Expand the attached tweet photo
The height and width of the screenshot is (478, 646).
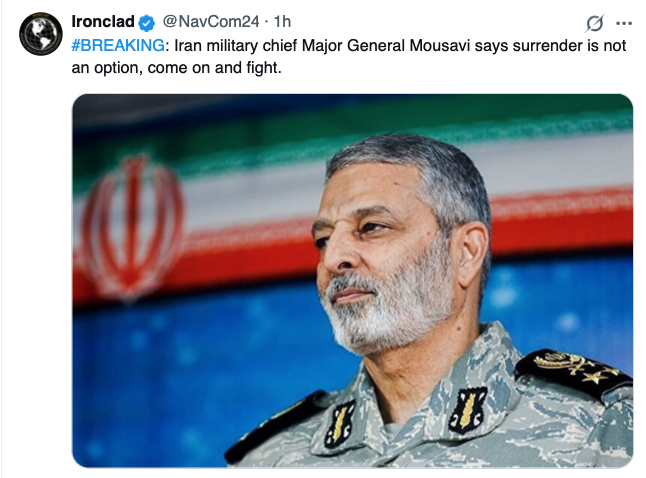pyautogui.click(x=352, y=280)
